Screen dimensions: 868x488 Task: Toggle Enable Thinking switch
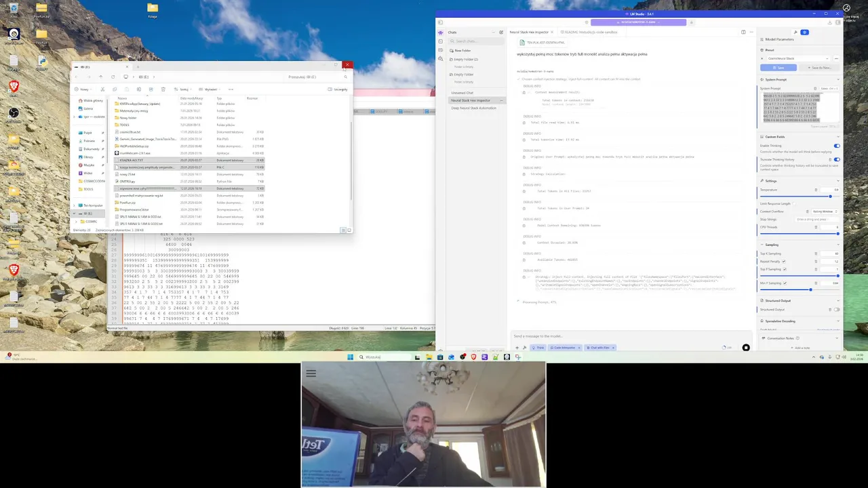(x=837, y=146)
